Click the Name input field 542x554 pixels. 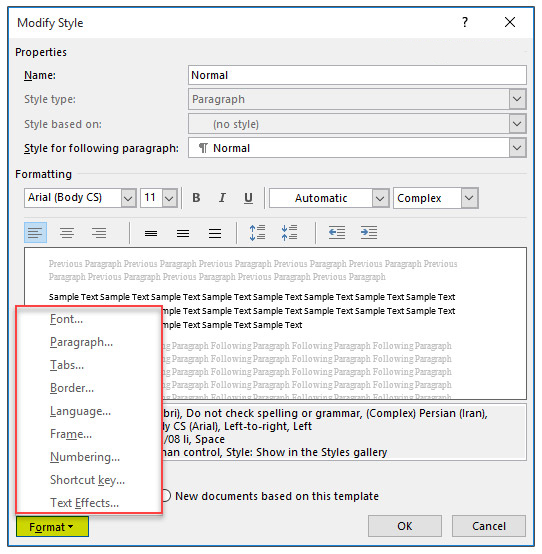(357, 75)
